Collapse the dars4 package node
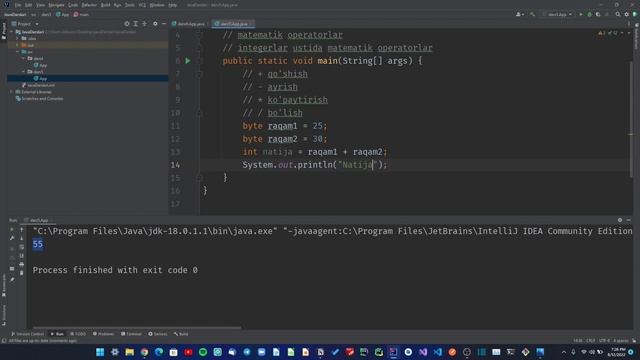Viewport: 640px width, 360px height. 23,58
